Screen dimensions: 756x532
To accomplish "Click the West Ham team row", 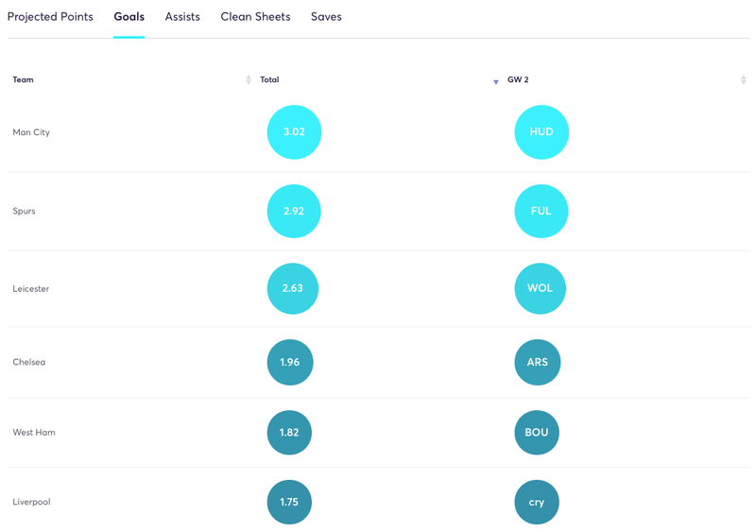I will 379,433.
